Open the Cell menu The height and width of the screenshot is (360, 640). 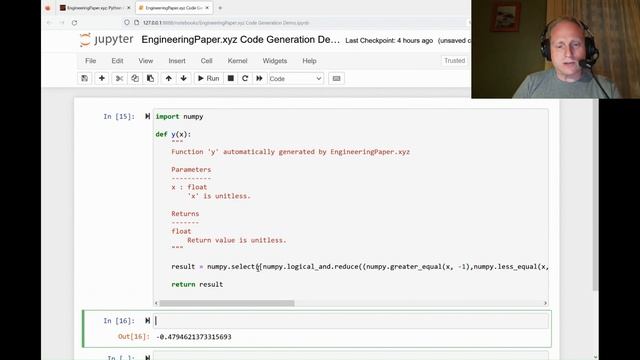pos(206,61)
